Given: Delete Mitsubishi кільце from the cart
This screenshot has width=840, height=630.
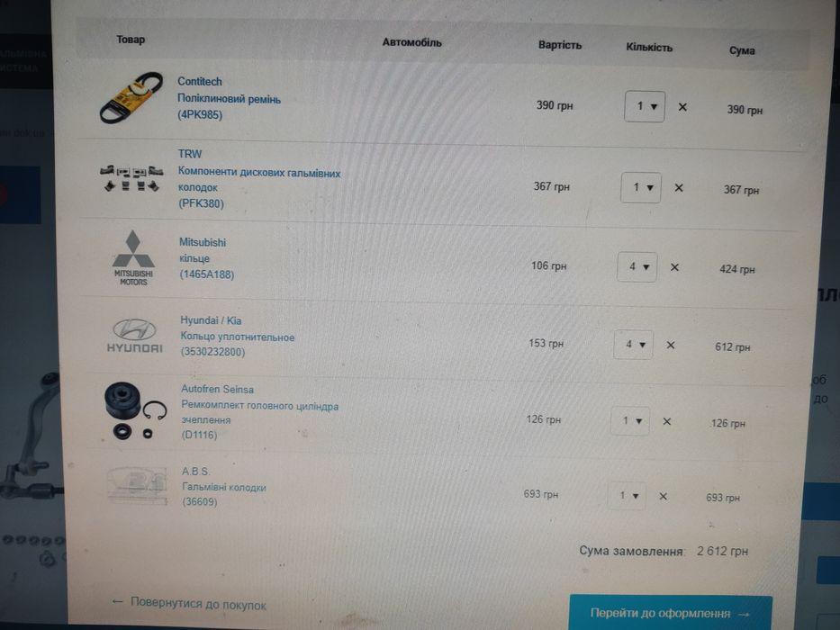Looking at the screenshot, I should (674, 266).
